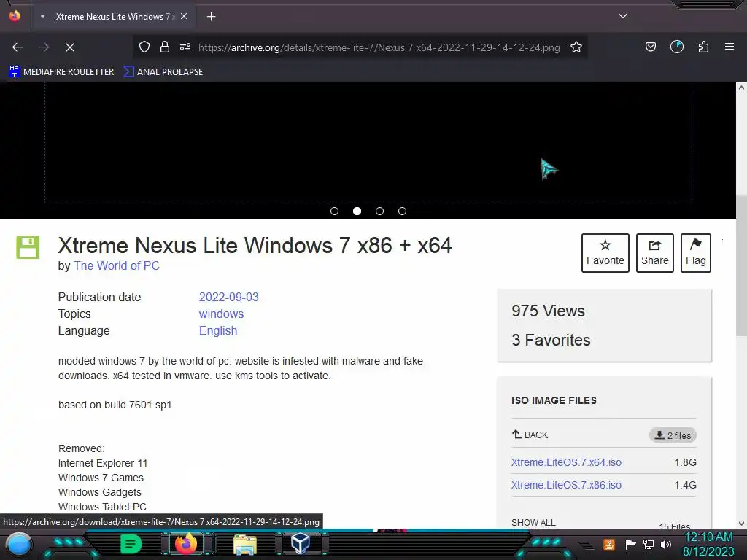Open the volume speaker tray icon
747x560 pixels.
[x=665, y=544]
